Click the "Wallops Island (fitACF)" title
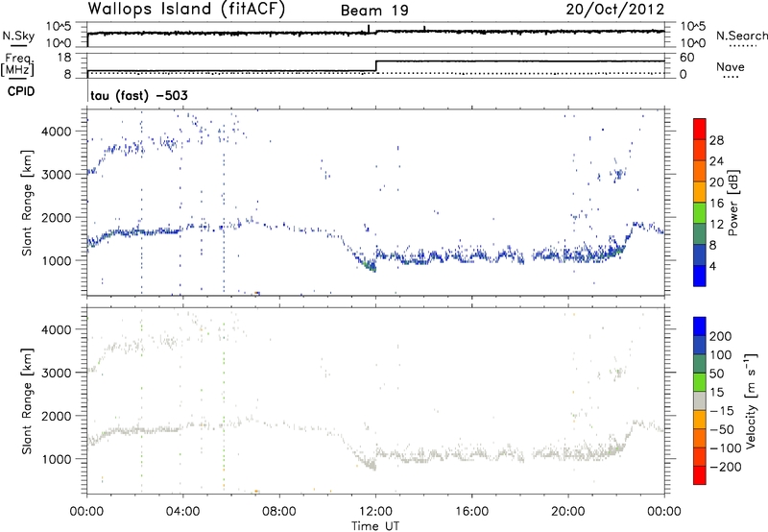This screenshot has width=768, height=532. tap(186, 9)
